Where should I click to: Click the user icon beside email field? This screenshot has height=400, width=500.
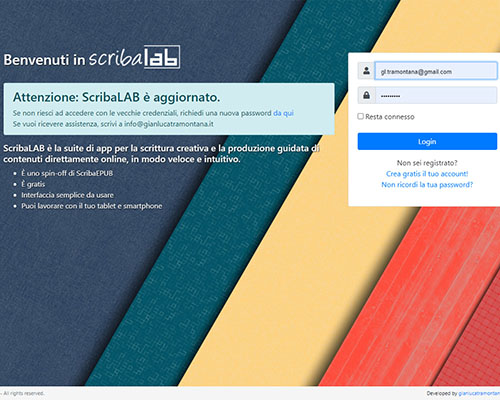click(x=366, y=71)
